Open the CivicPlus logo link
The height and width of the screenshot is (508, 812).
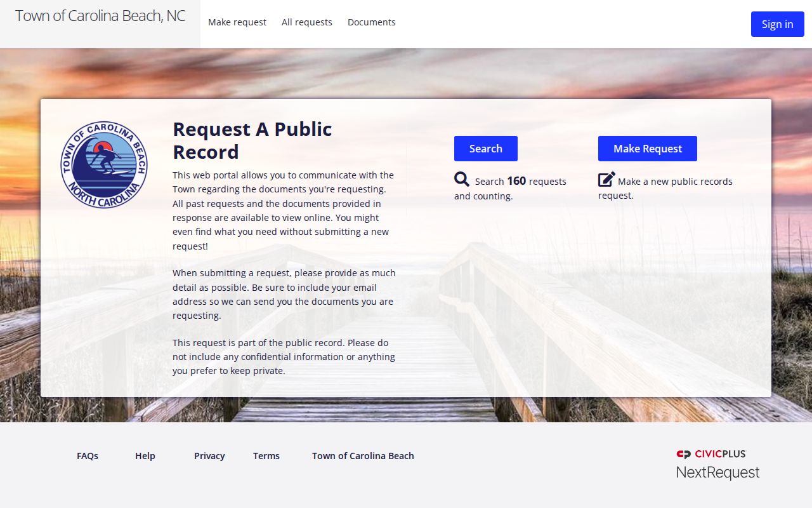coord(711,454)
